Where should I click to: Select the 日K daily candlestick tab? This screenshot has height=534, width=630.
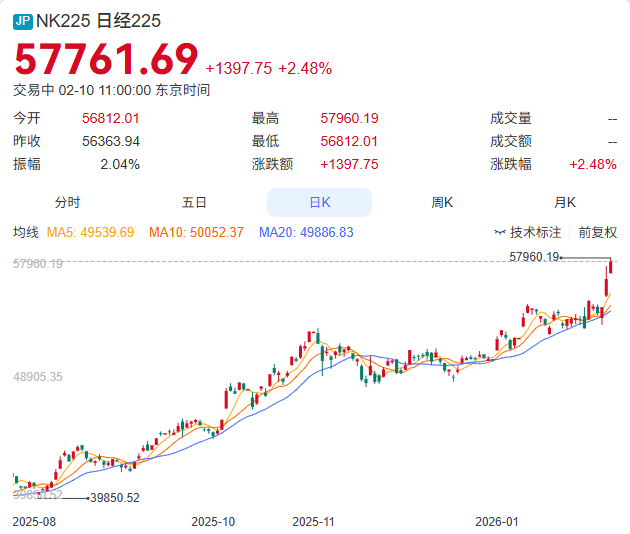[319, 202]
